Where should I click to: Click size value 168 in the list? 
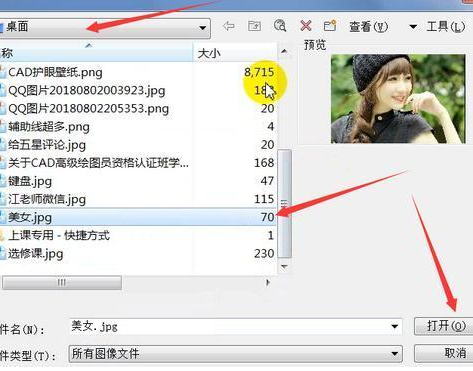click(264, 163)
